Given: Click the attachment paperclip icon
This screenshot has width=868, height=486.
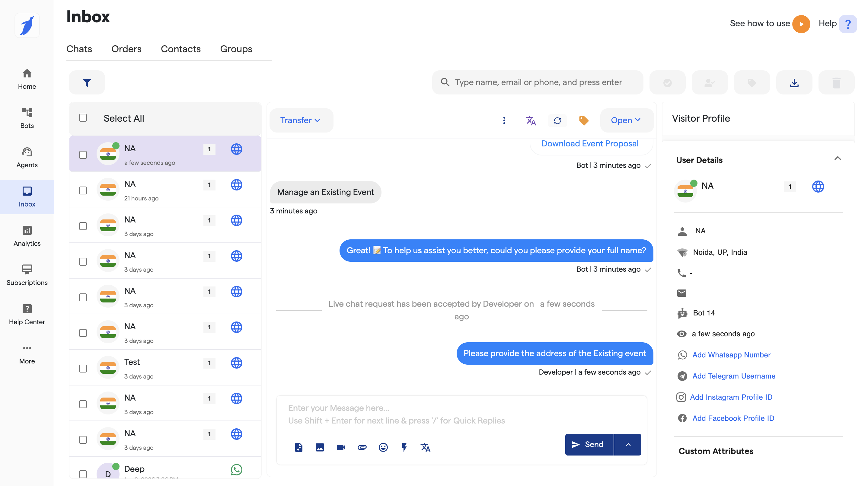Looking at the screenshot, I should (362, 447).
